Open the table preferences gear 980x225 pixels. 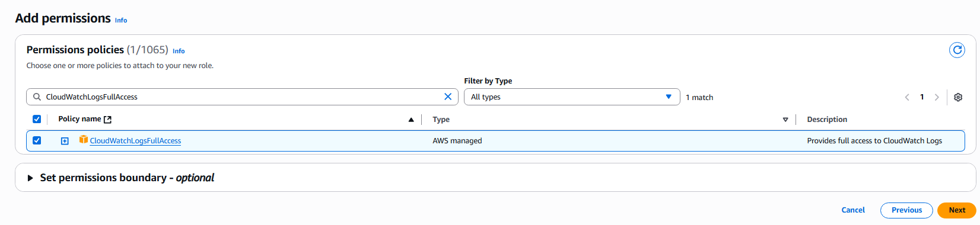point(958,97)
